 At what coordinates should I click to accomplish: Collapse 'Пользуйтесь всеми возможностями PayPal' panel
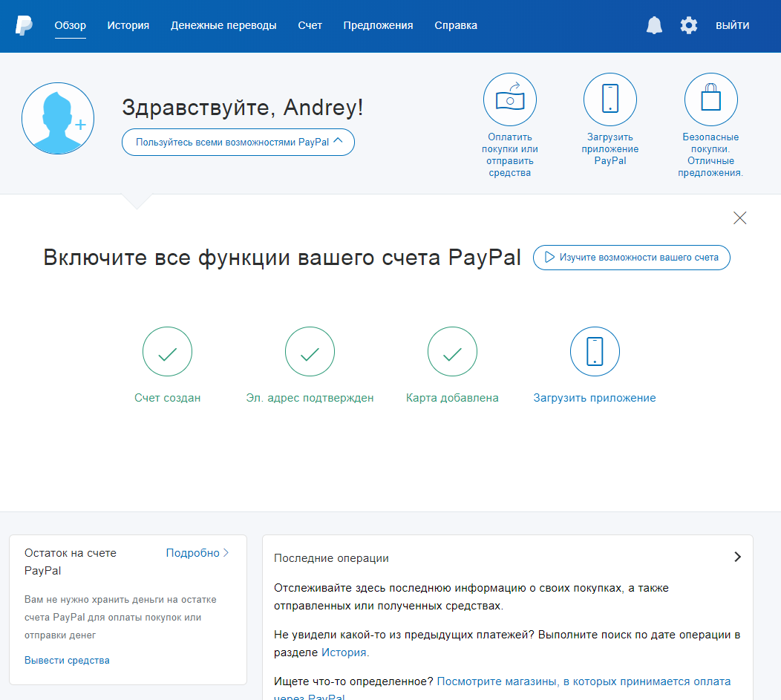(238, 143)
